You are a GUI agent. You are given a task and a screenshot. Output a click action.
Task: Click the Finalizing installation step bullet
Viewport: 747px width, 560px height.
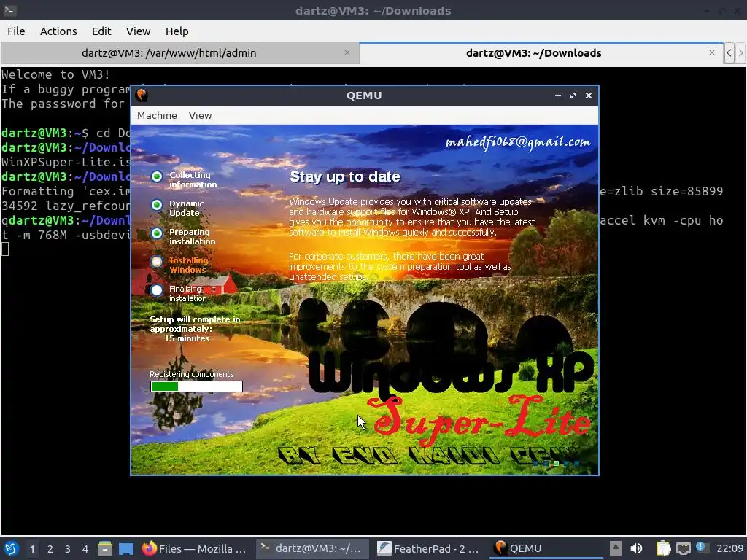tap(157, 290)
